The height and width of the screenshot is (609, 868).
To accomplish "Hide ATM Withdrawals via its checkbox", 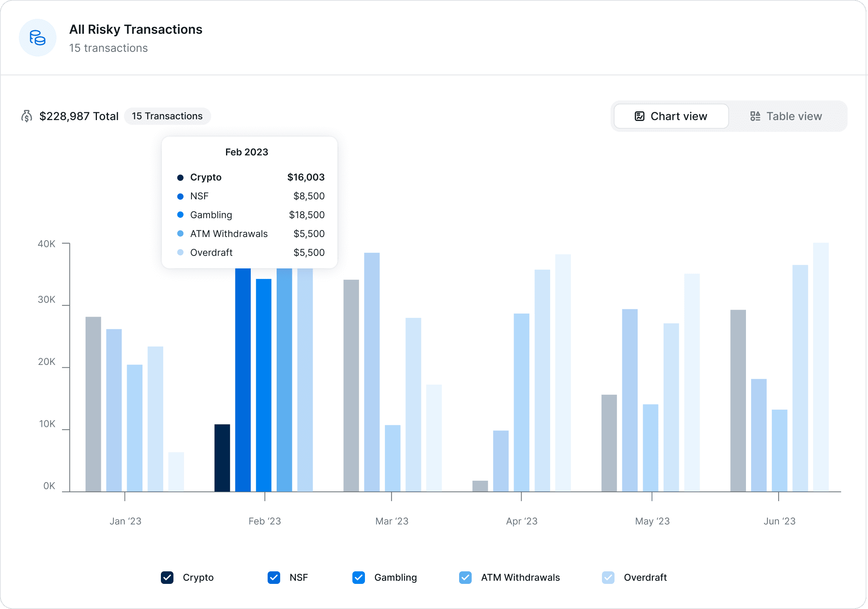I will pyautogui.click(x=465, y=577).
